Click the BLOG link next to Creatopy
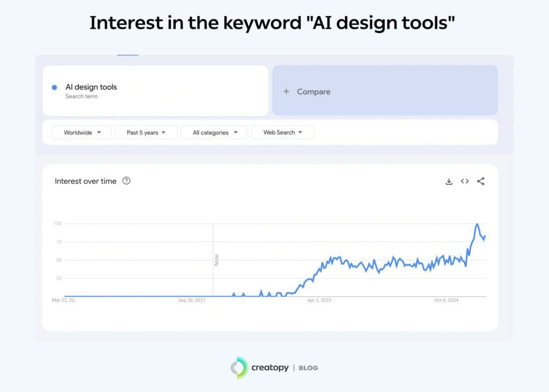 click(307, 368)
